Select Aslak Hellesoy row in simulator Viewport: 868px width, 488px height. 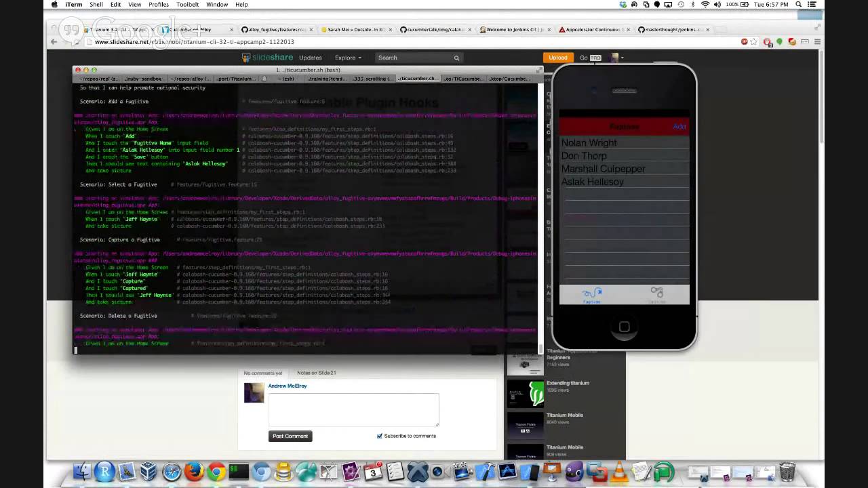[x=624, y=182]
